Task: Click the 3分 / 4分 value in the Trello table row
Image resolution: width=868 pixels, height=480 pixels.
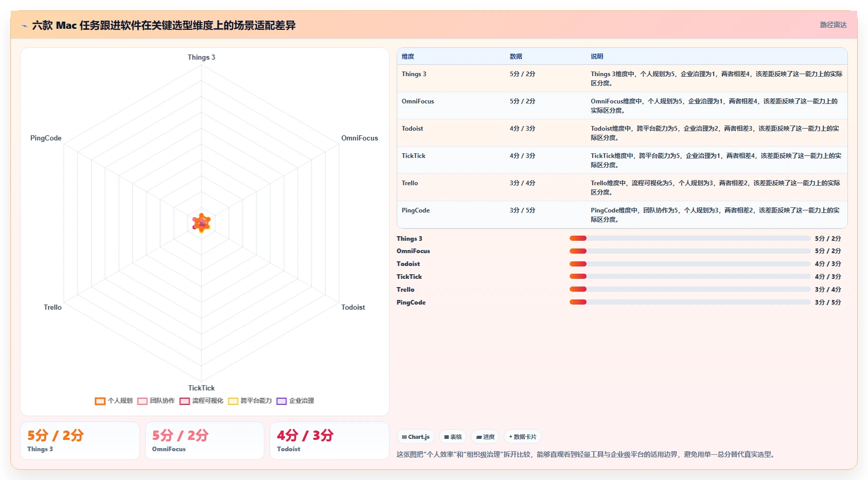Action: coord(522,183)
